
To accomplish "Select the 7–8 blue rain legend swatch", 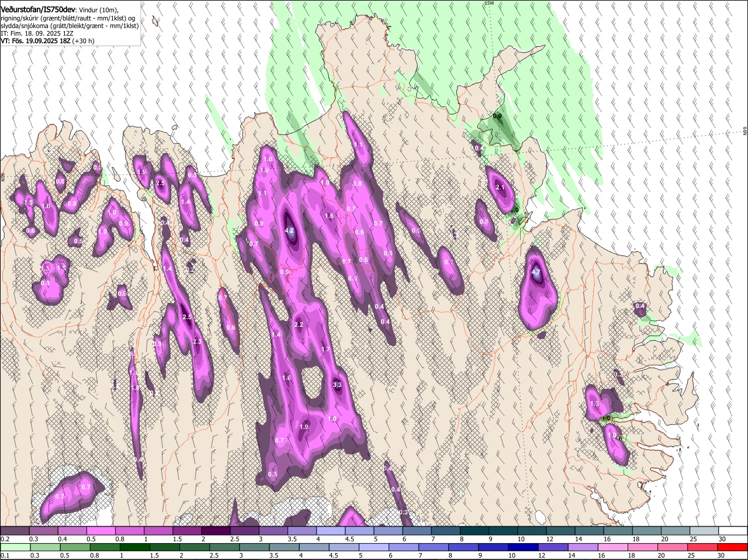I will click(x=434, y=548).
